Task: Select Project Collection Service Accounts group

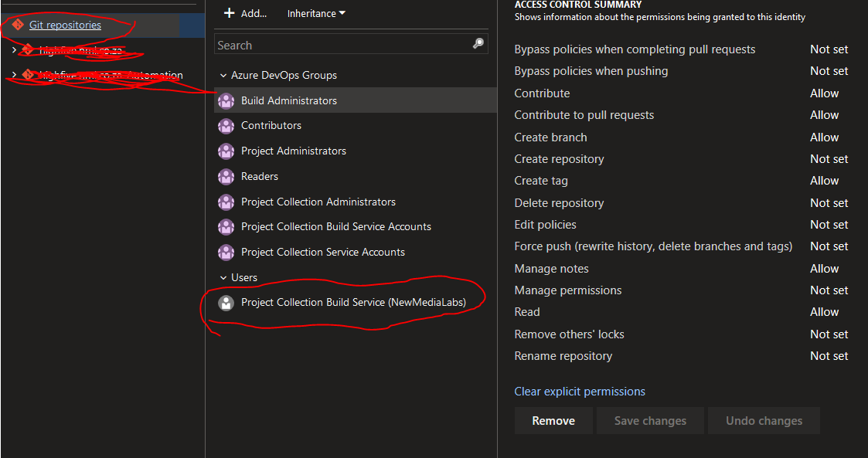Action: point(322,252)
